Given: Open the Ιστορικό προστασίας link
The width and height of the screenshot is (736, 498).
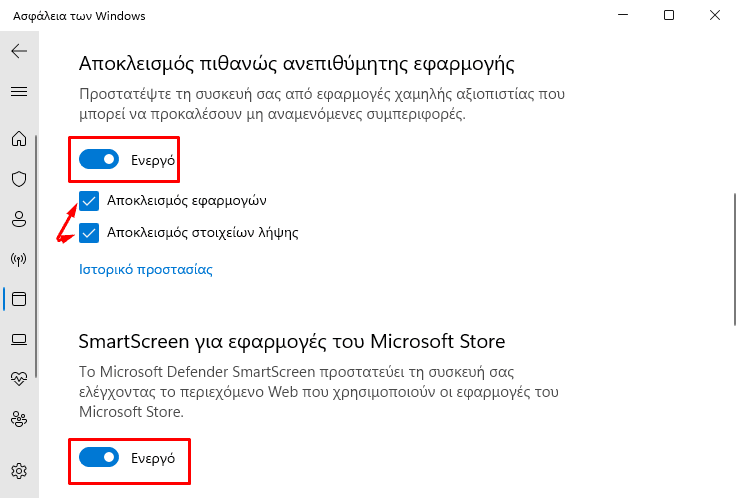Looking at the screenshot, I should click(x=146, y=269).
